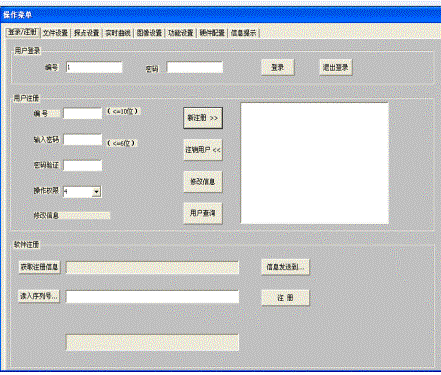441x375 pixels.
Task: Switch to the 探点设置 tab
Action: 87,33
